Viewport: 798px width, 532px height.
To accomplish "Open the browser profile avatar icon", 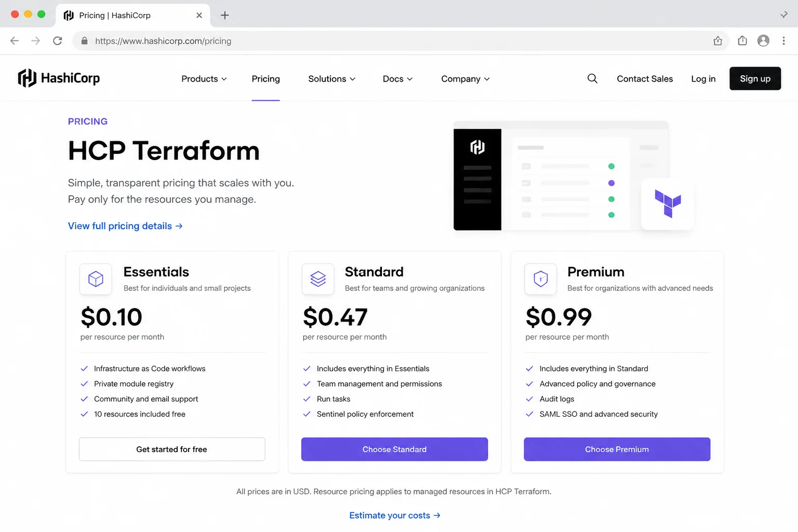I will coord(763,41).
